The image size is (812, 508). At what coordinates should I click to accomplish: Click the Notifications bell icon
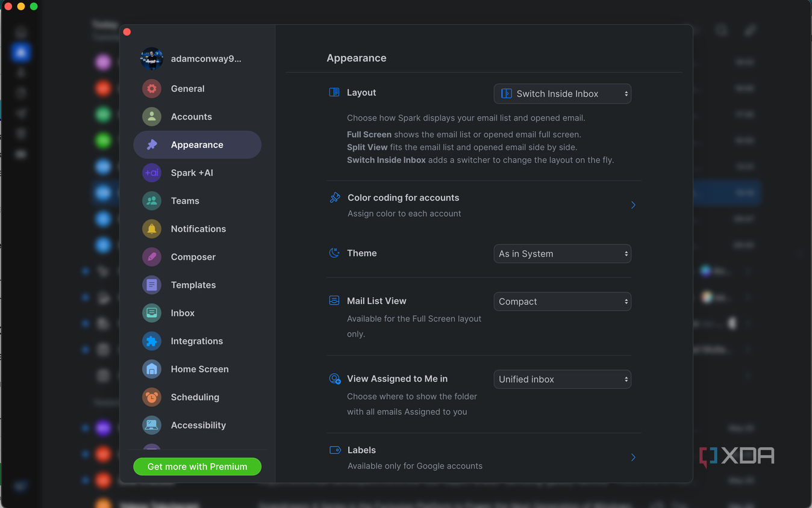point(152,229)
